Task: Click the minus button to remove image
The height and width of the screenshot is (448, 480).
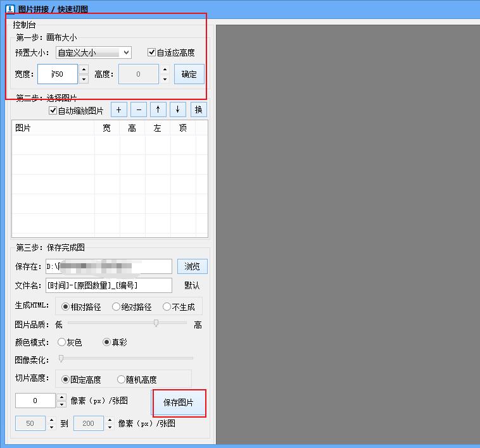Action: (138, 109)
